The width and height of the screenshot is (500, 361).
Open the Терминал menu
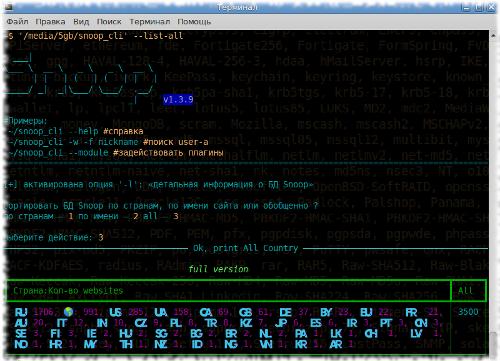(x=149, y=22)
